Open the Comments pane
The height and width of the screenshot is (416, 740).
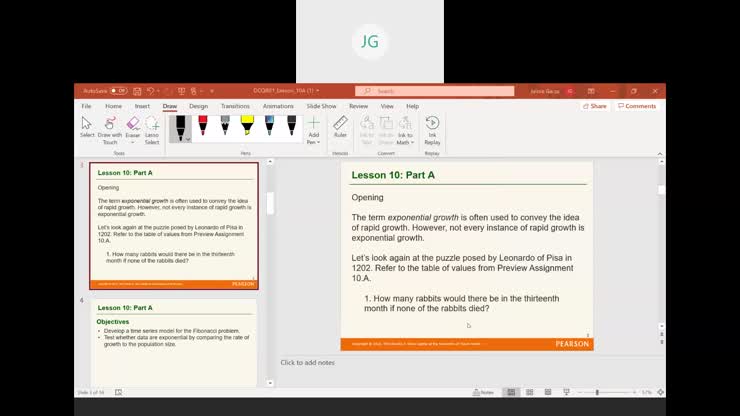(x=637, y=106)
